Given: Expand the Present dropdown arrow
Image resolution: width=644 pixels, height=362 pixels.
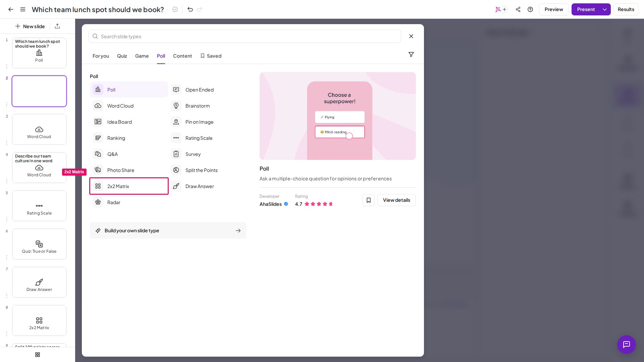Looking at the screenshot, I should coord(605,9).
